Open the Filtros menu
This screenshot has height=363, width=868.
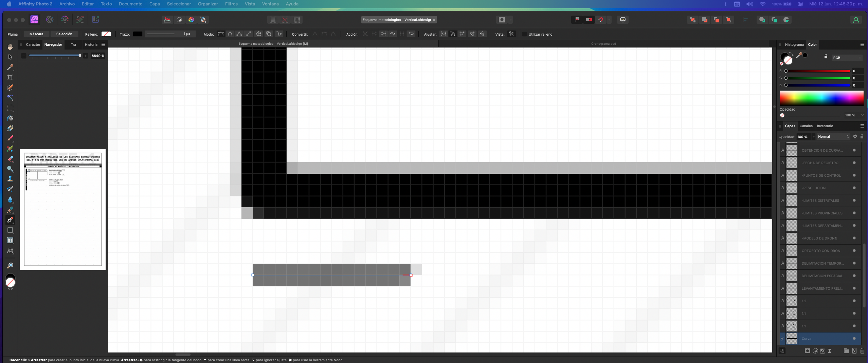coord(231,4)
